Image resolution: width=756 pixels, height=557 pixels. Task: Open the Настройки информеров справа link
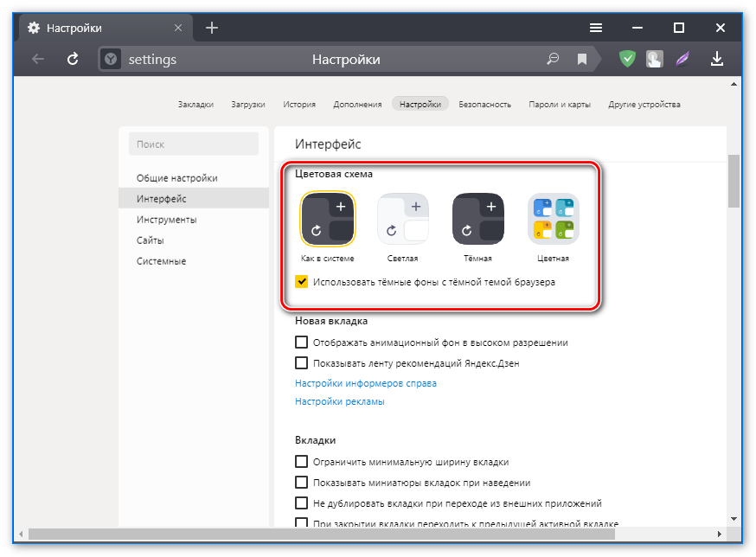tap(365, 383)
